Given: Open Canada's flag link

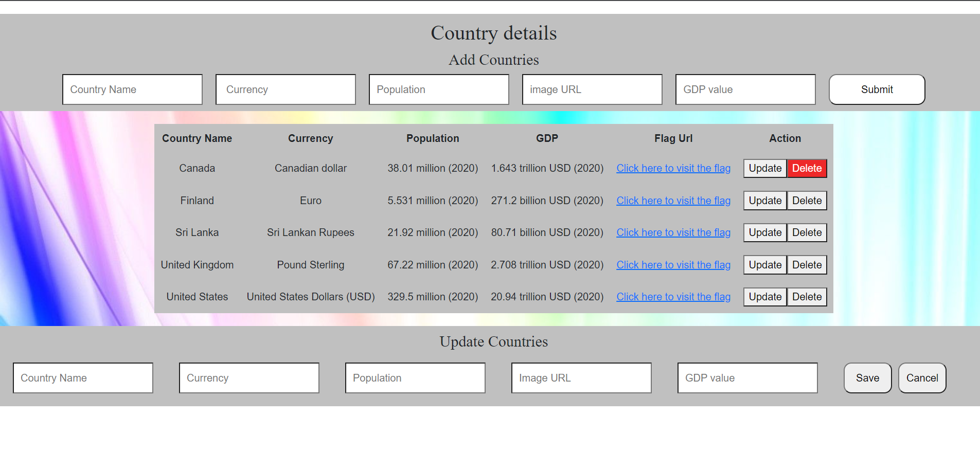Looking at the screenshot, I should tap(673, 168).
